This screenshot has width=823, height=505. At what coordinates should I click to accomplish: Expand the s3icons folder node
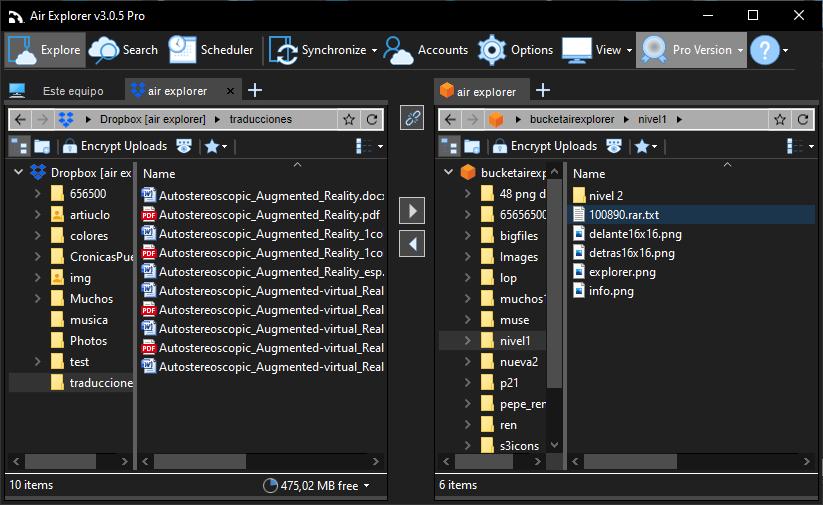468,446
